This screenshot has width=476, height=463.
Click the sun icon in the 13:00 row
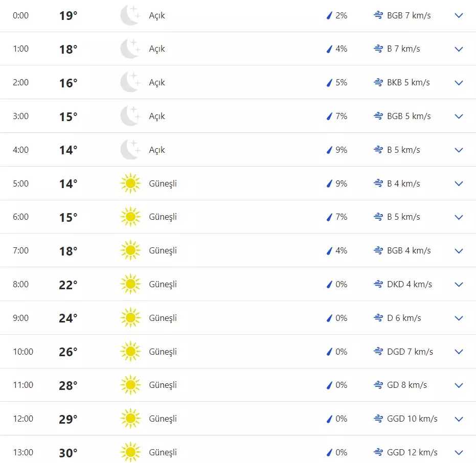pyautogui.click(x=130, y=452)
